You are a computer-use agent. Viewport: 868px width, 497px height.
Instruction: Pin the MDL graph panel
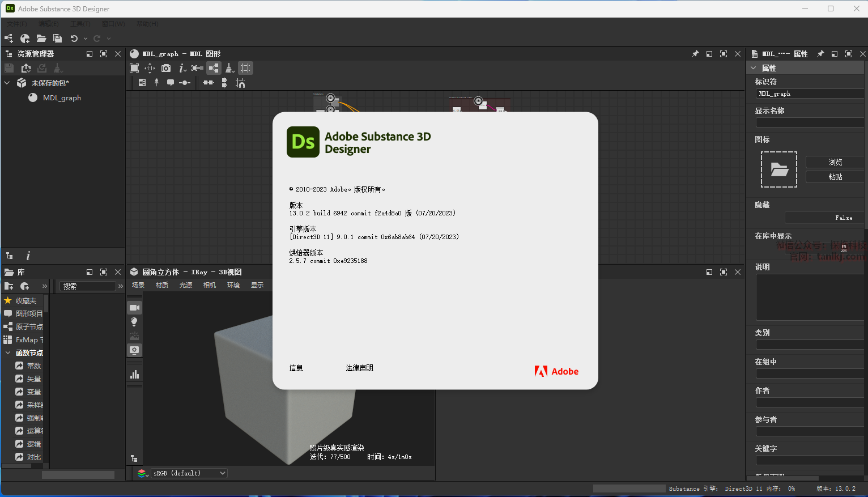coord(695,54)
